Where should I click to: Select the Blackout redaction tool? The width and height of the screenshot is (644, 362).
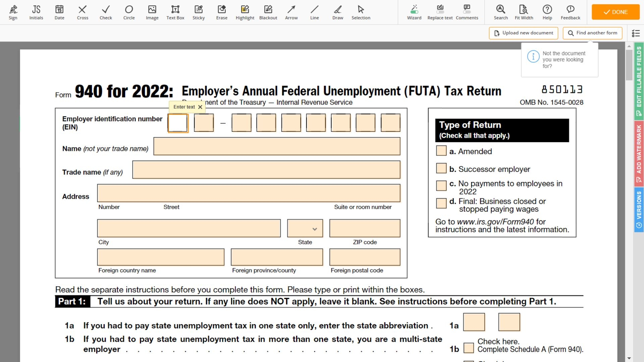[x=268, y=12]
